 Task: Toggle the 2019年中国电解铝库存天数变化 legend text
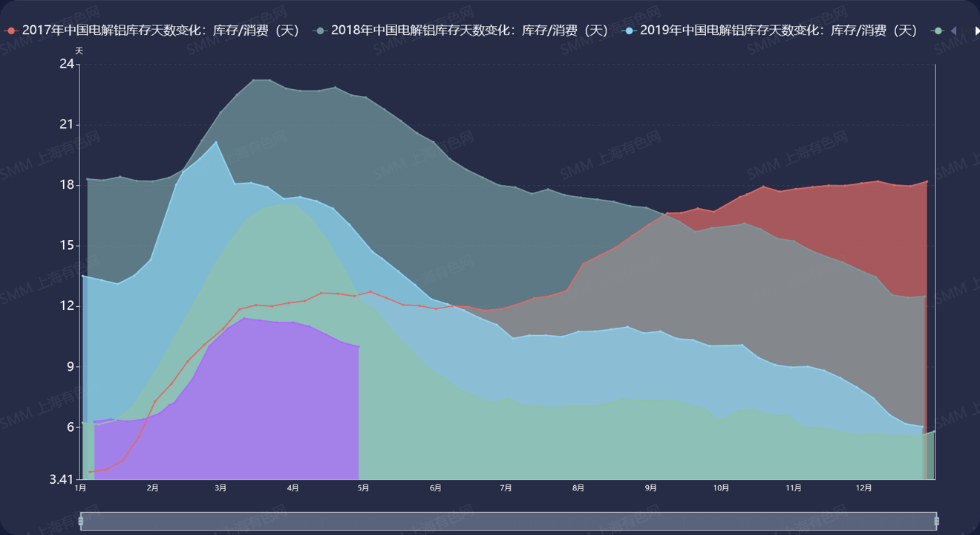point(779,30)
